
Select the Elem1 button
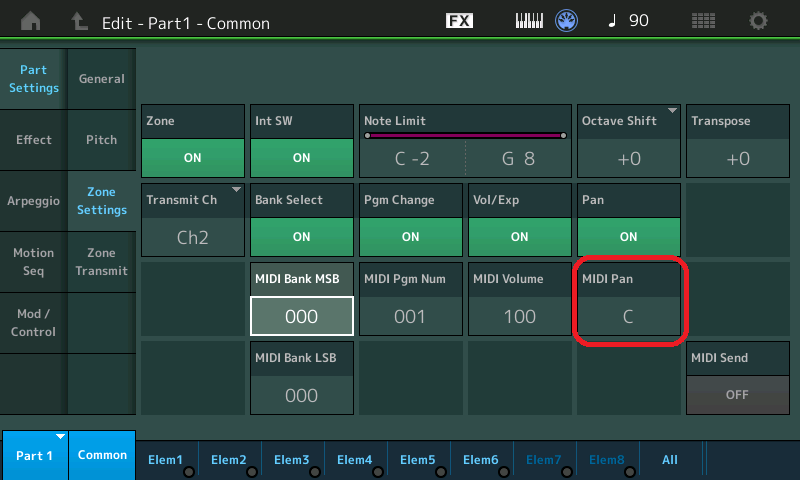point(166,459)
